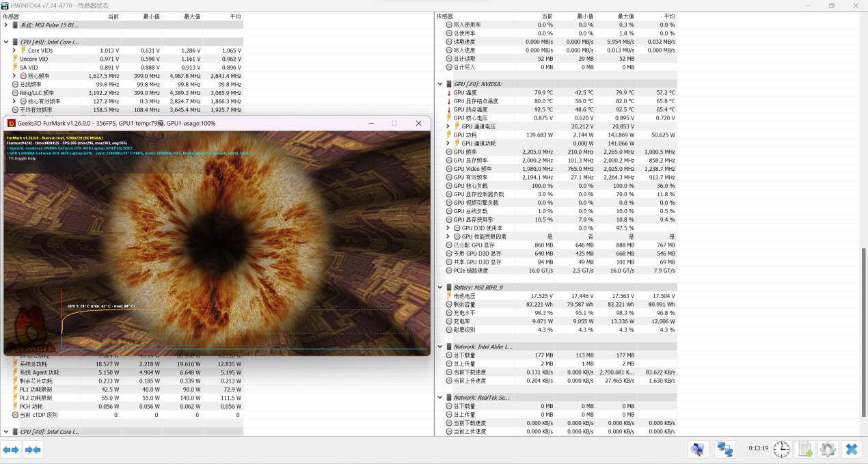Image resolution: width=868 pixels, height=464 pixels.
Task: Close sensors with the blue X button
Action: click(x=852, y=449)
